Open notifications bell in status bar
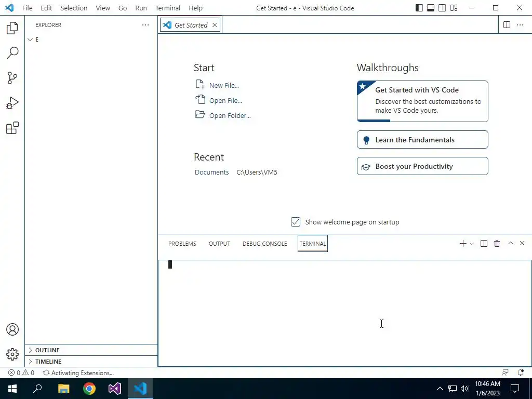Screen dimensions: 532x399 (521, 373)
